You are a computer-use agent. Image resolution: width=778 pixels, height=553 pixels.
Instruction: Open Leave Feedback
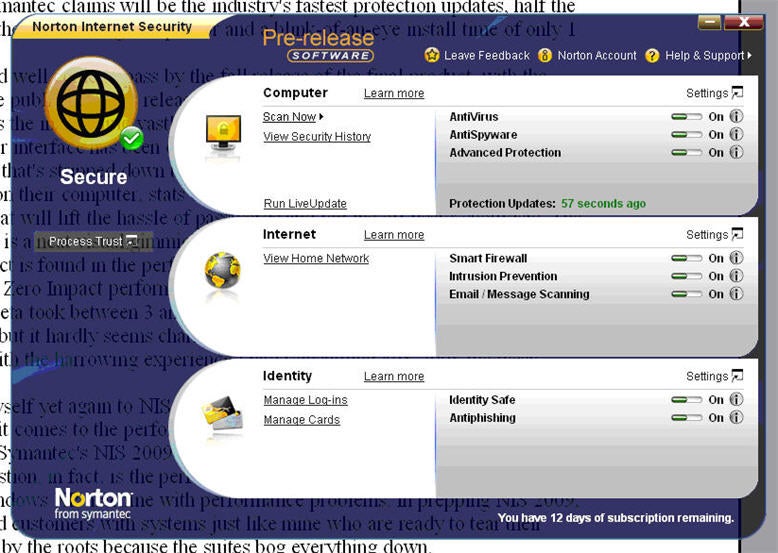[487, 56]
